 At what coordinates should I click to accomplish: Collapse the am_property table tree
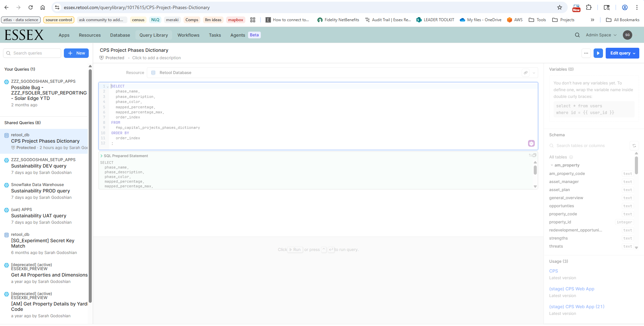pos(552,165)
